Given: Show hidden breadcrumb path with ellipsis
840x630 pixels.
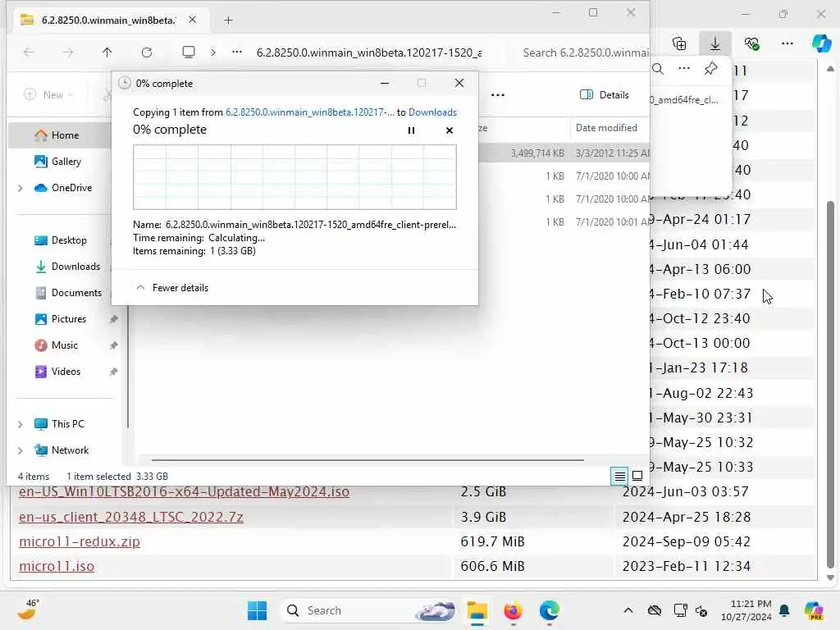Looking at the screenshot, I should point(237,52).
